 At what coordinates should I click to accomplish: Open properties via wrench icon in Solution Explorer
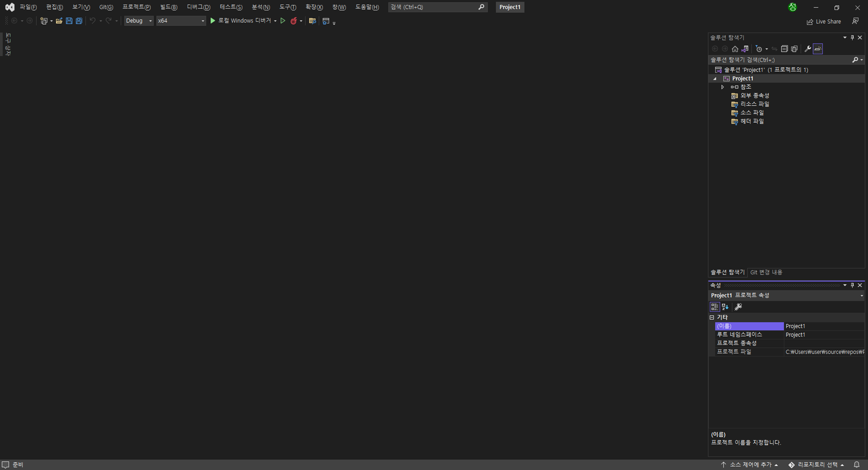tap(808, 49)
